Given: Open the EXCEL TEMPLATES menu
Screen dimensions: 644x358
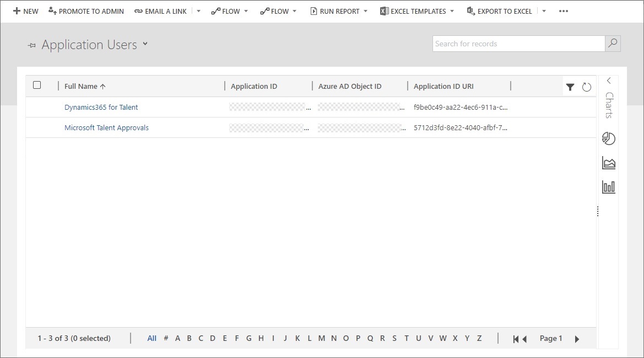Looking at the screenshot, I should (x=417, y=11).
